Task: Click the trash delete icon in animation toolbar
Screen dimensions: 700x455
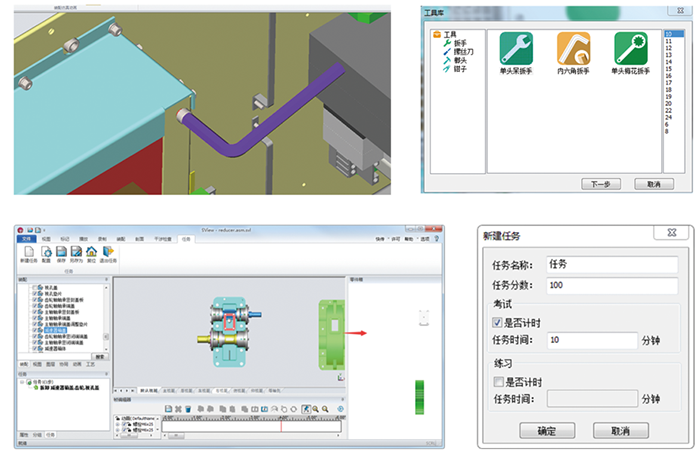Action: click(x=188, y=409)
